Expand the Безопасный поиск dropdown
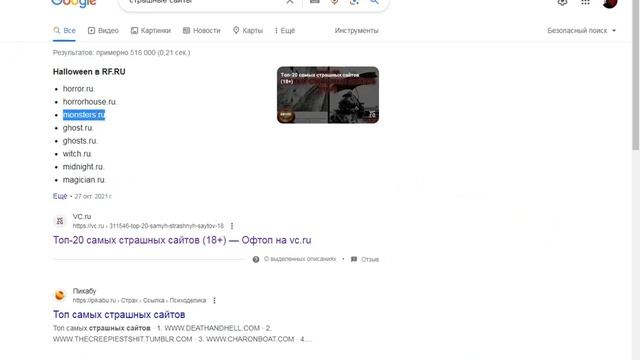The height and width of the screenshot is (360, 640). point(582,31)
